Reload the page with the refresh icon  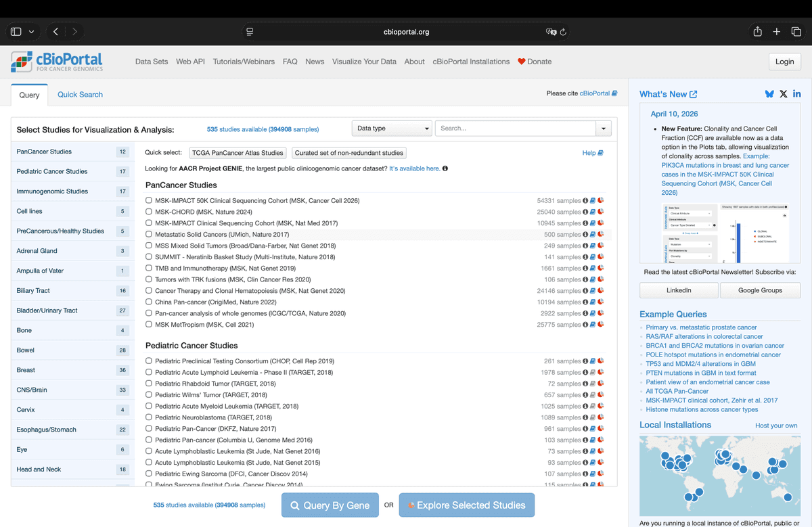click(x=563, y=32)
